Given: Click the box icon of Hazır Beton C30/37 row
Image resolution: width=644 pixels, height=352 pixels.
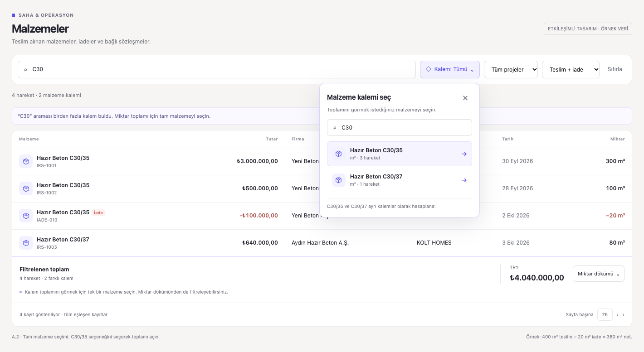Looking at the screenshot, I should coord(26,243).
